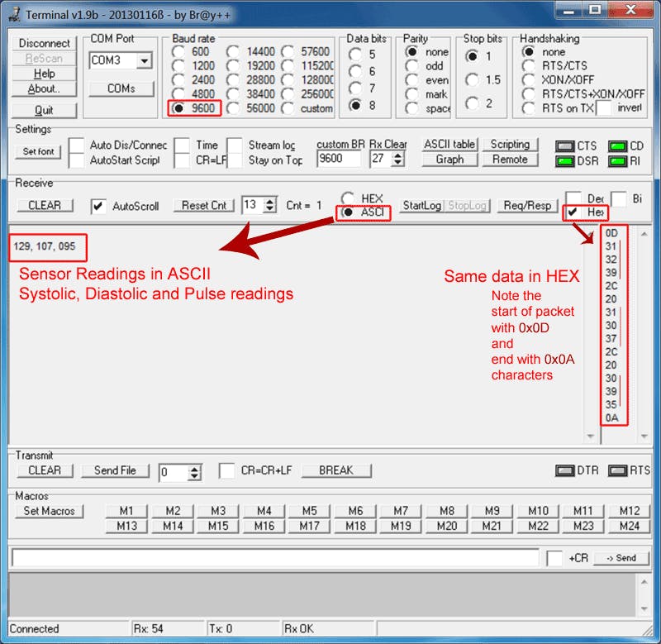Click the receive count 13 spinner arrows

click(270, 205)
